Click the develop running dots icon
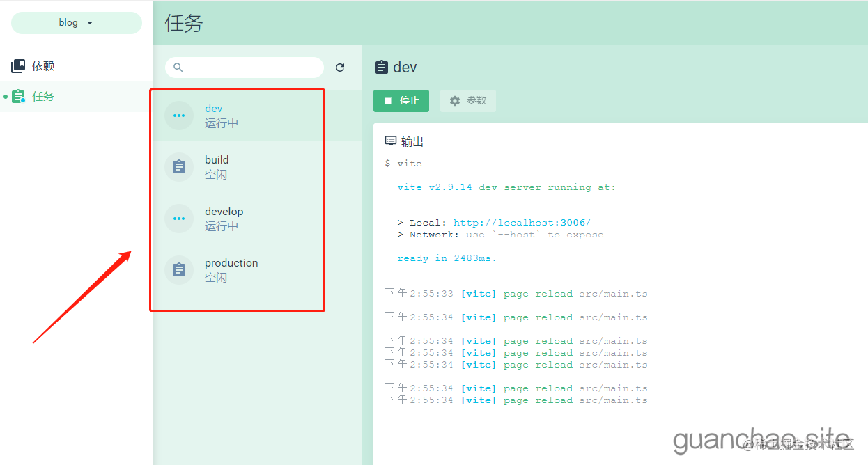This screenshot has height=465, width=868. click(x=179, y=219)
